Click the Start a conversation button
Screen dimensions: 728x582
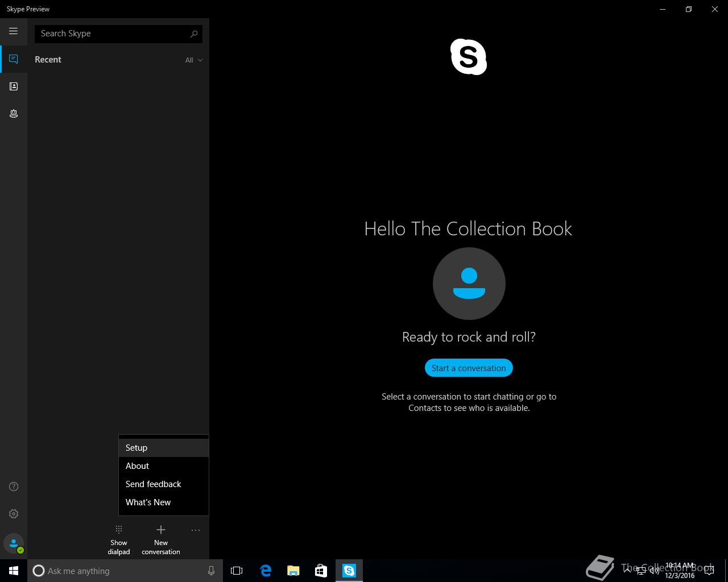coord(469,368)
